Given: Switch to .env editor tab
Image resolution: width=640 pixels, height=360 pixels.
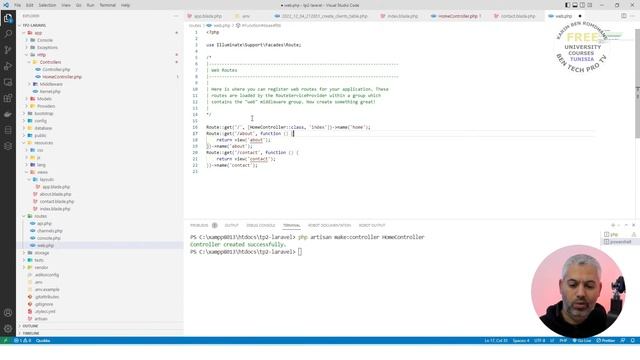Looking at the screenshot, I should click(x=246, y=16).
